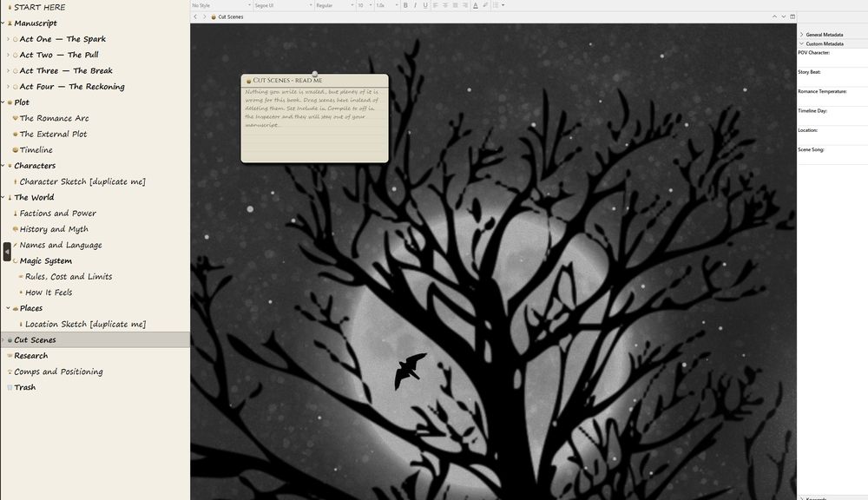The image size is (868, 500).
Task: Click the Timeline document icon
Action: click(x=16, y=150)
